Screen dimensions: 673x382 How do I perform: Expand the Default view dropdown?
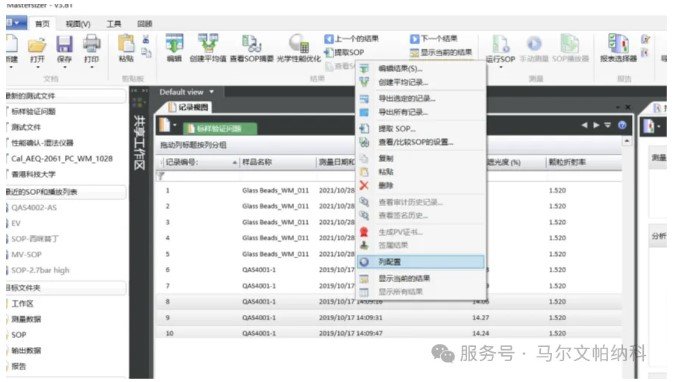[212, 92]
